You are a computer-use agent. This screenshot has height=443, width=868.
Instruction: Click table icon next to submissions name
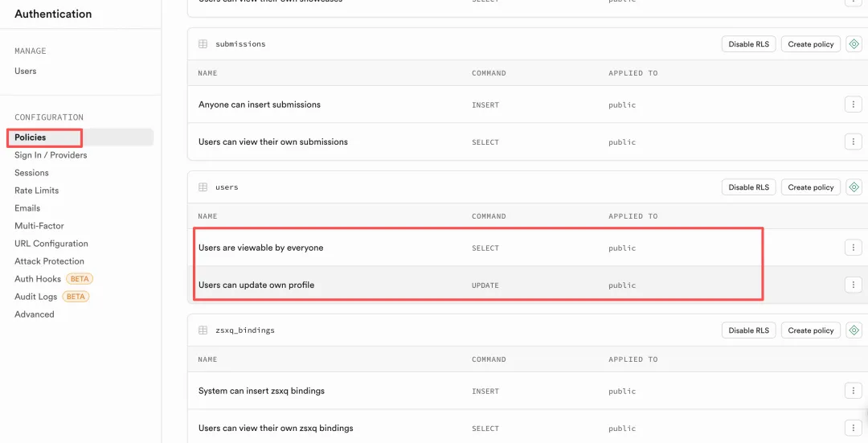pyautogui.click(x=203, y=44)
